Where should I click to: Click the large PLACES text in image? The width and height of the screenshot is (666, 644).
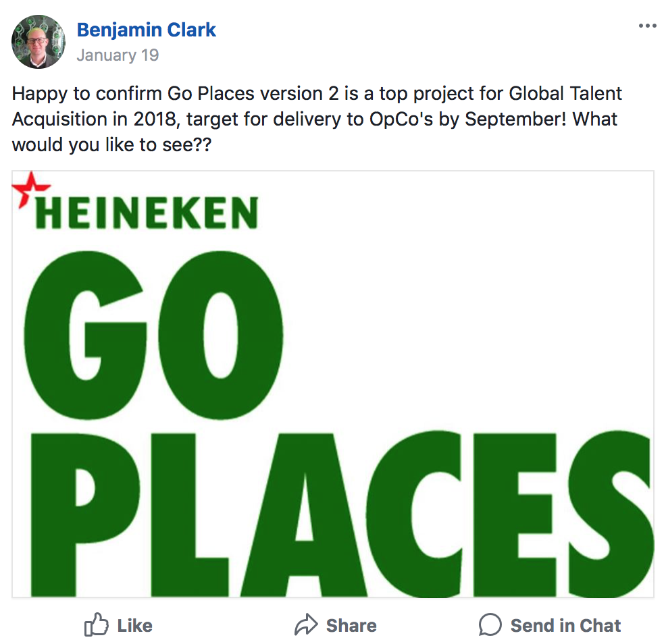point(342,514)
